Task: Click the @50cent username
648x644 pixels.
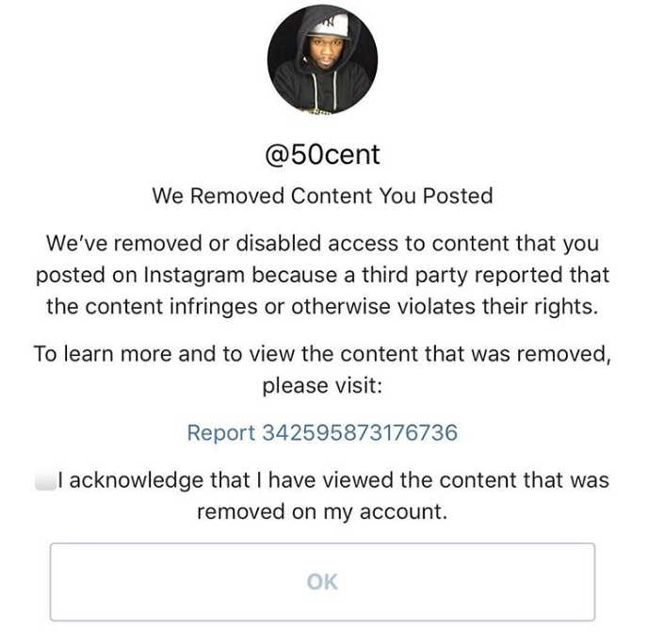Action: pos(322,155)
